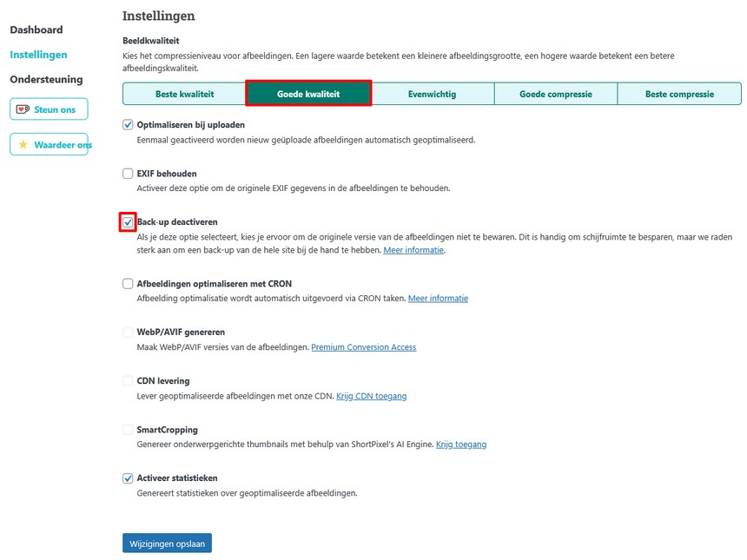Screen dimensions: 747x560
Task: Open Meer informatie link for CRON
Action: [x=438, y=299]
